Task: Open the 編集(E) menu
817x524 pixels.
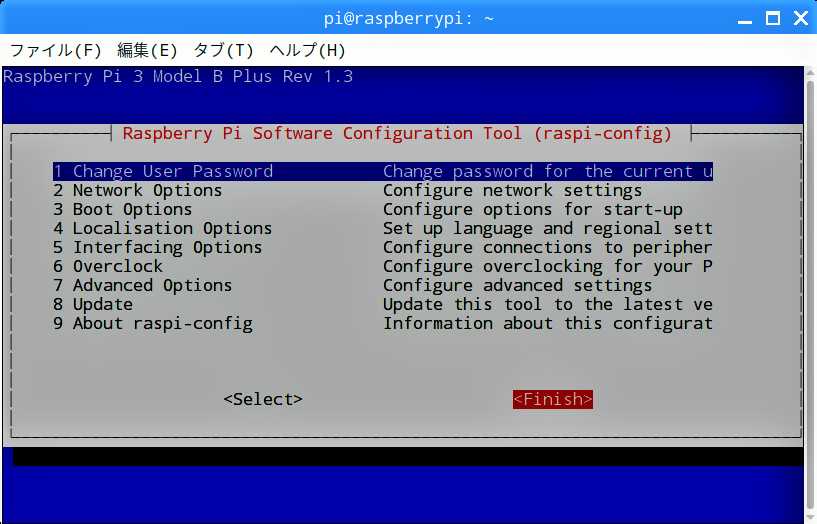Action: (x=147, y=51)
